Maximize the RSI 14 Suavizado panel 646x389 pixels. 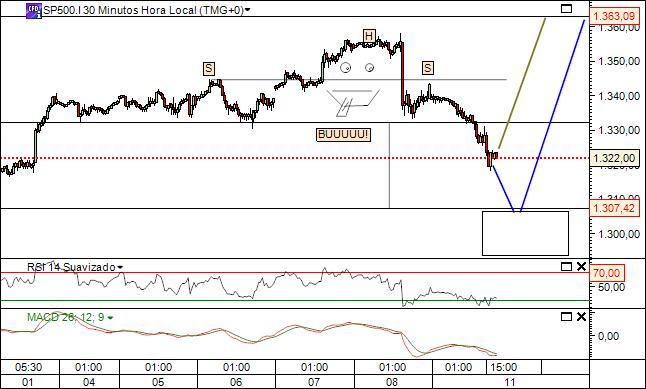[x=566, y=267]
